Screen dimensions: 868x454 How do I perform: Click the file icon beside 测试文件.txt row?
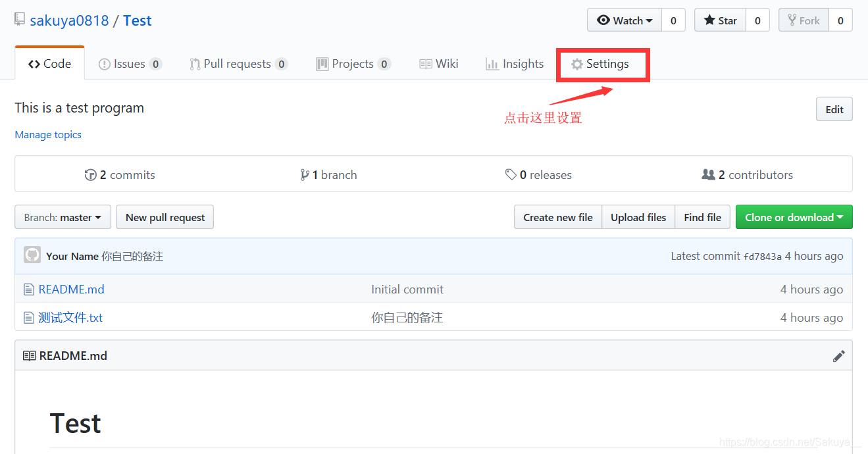point(28,318)
